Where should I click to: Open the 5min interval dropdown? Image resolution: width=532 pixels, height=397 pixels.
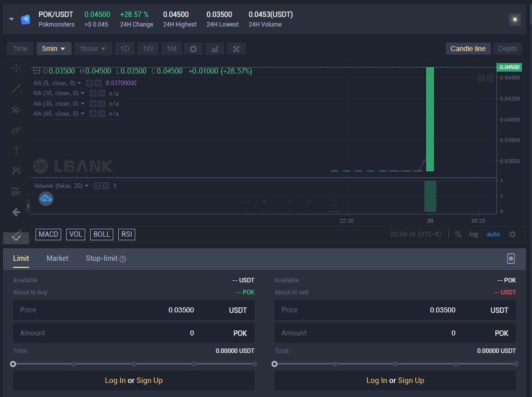[x=54, y=49]
